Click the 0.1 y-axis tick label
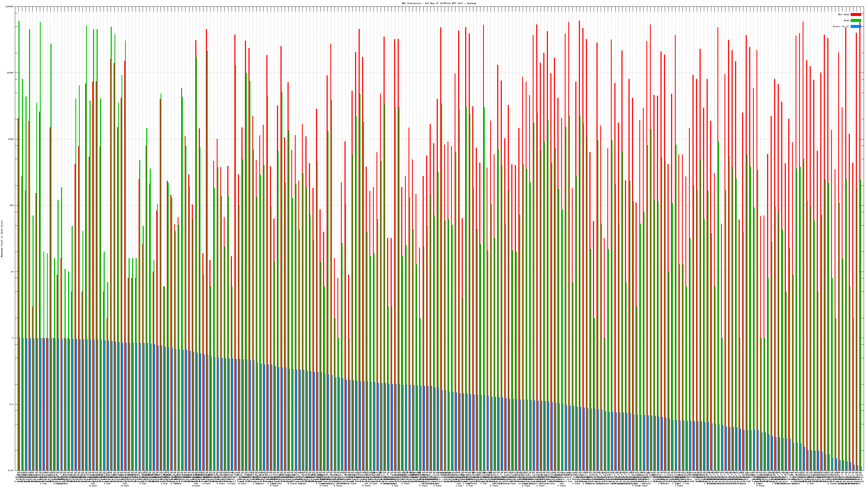 [12, 404]
